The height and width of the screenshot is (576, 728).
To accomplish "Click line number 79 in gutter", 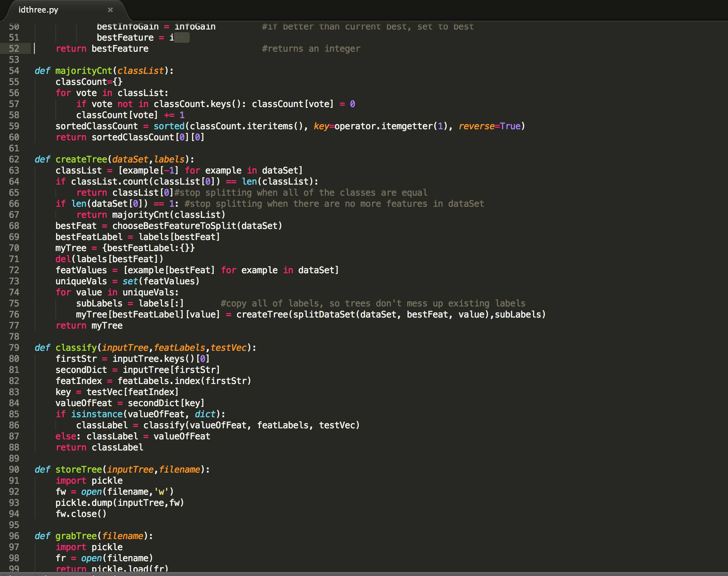I will coord(14,348).
